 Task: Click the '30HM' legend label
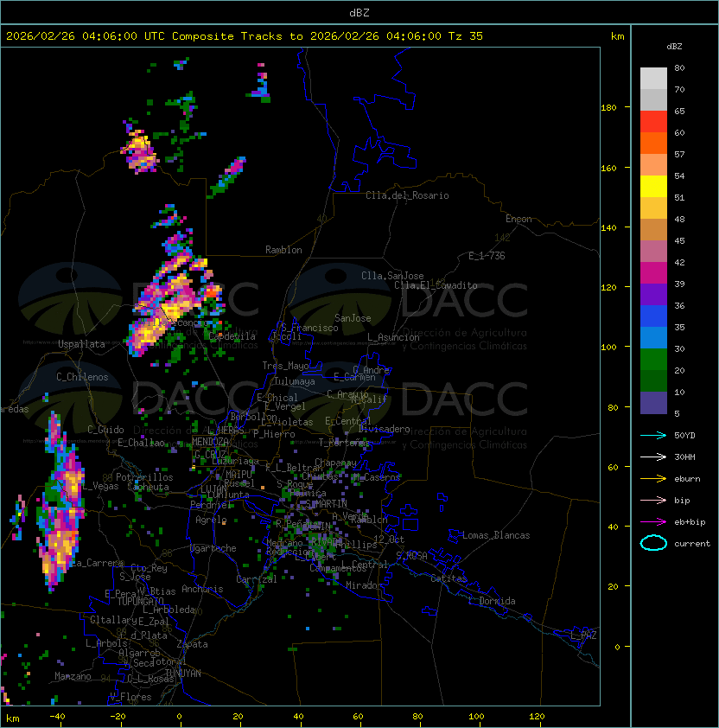[684, 457]
